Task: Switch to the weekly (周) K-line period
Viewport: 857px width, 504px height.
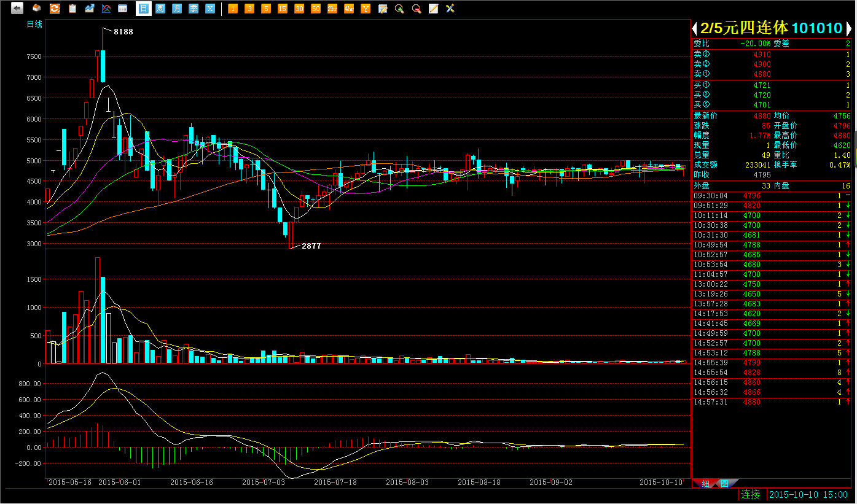Action: 160,9
